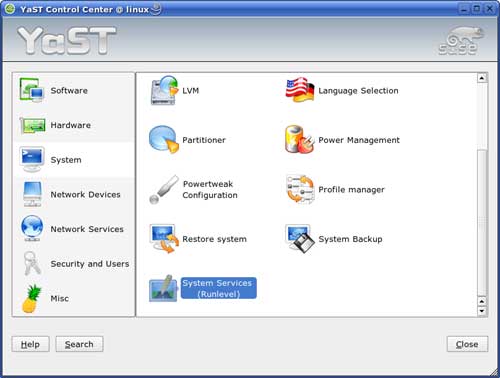This screenshot has width=500, height=378.
Task: Click the Powertweak Configuration text label
Action: click(210, 189)
